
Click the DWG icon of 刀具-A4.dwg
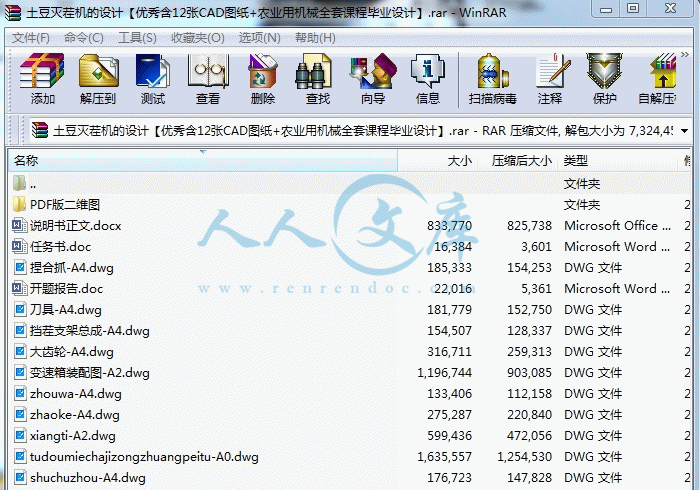tap(19, 309)
